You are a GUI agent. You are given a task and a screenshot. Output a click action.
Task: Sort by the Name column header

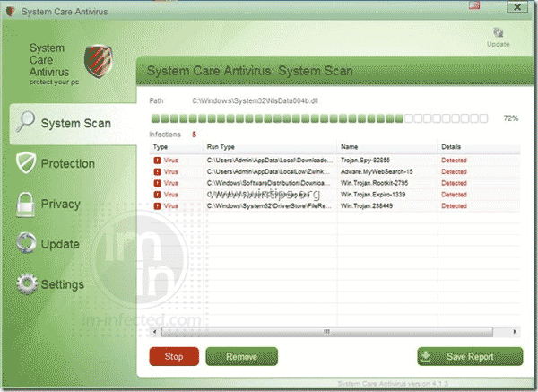(350, 147)
